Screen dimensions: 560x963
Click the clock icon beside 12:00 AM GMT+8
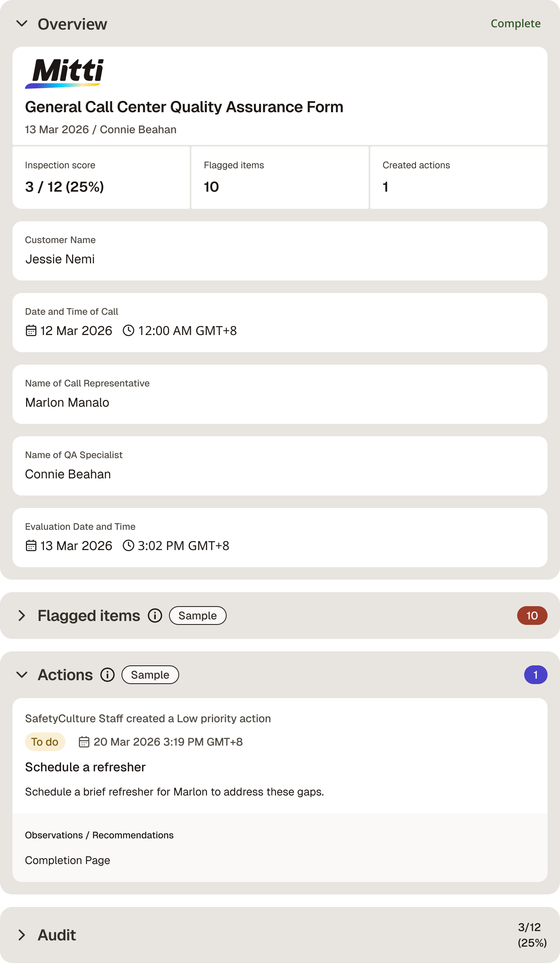tap(129, 331)
